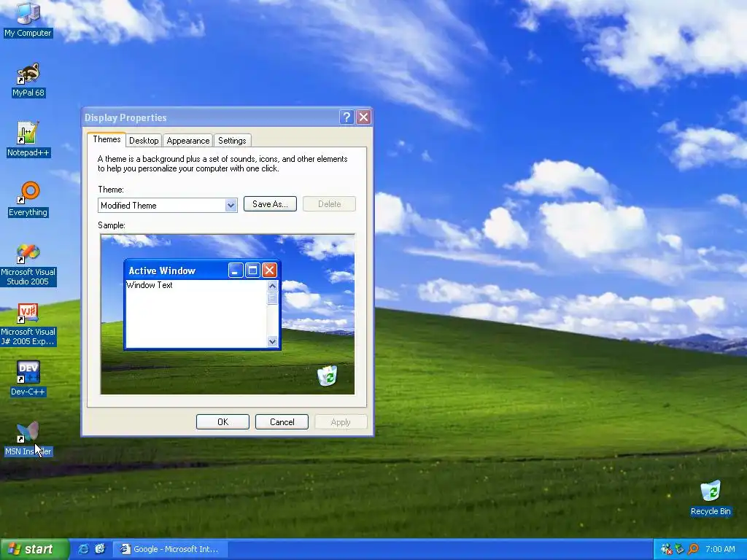
Task: Select the Microsoft Visual Studio 2005 shortcut
Action: [28, 264]
